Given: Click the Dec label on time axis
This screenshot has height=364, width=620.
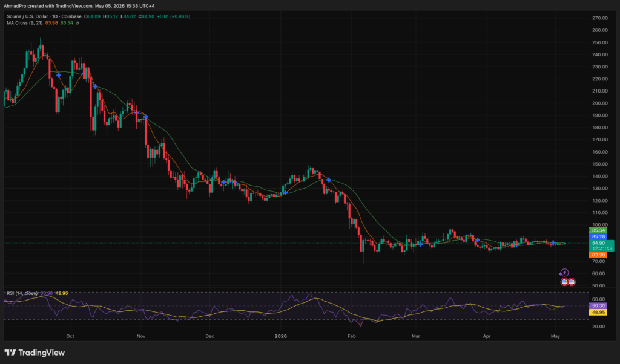Looking at the screenshot, I should (209, 336).
